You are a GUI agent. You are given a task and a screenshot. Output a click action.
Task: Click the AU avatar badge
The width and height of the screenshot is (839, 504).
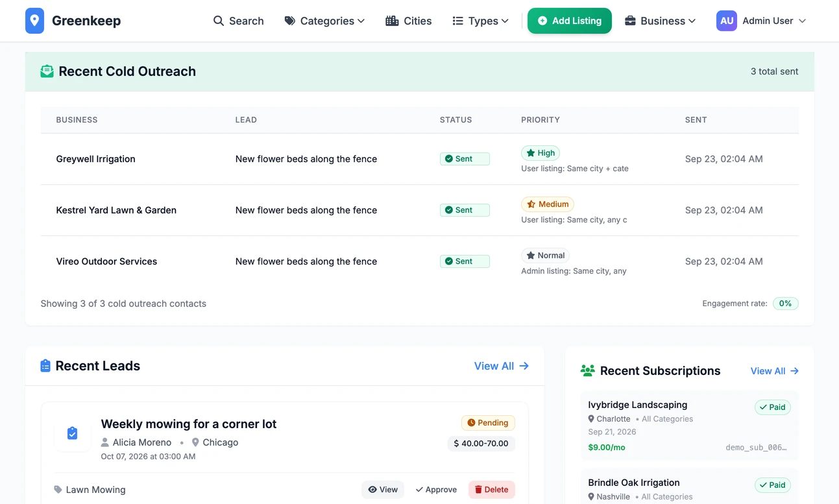tap(727, 21)
